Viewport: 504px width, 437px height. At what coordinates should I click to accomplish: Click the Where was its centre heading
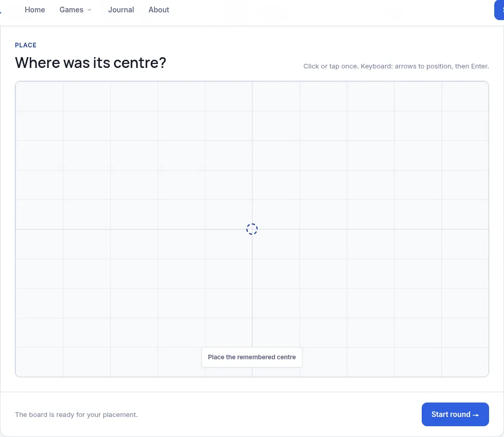coord(91,63)
